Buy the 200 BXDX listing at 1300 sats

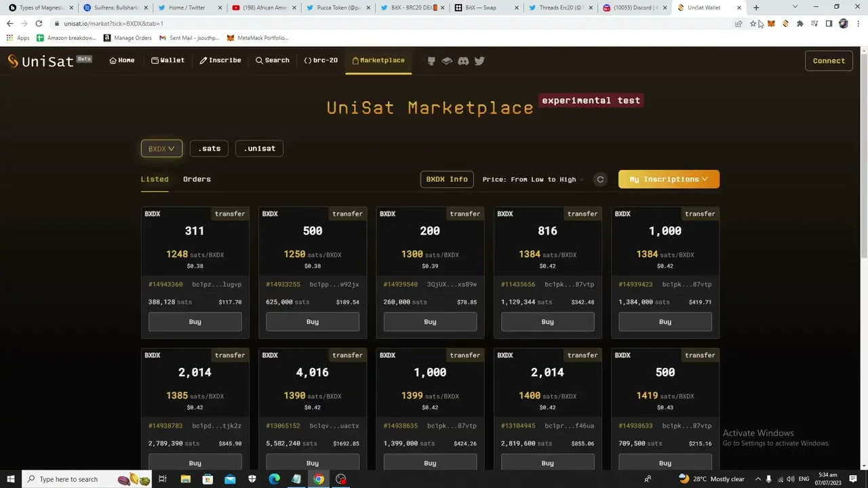click(430, 322)
